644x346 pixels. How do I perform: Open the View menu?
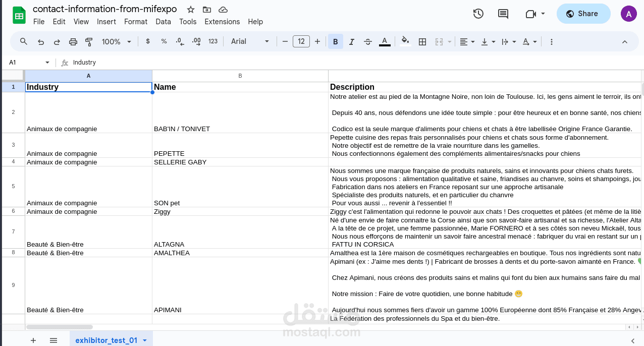point(81,22)
